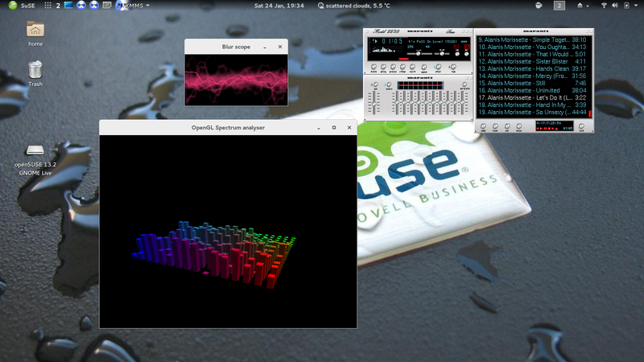Open the applications grid icon in top bar
The width and height of the screenshot is (644, 362).
click(x=47, y=6)
